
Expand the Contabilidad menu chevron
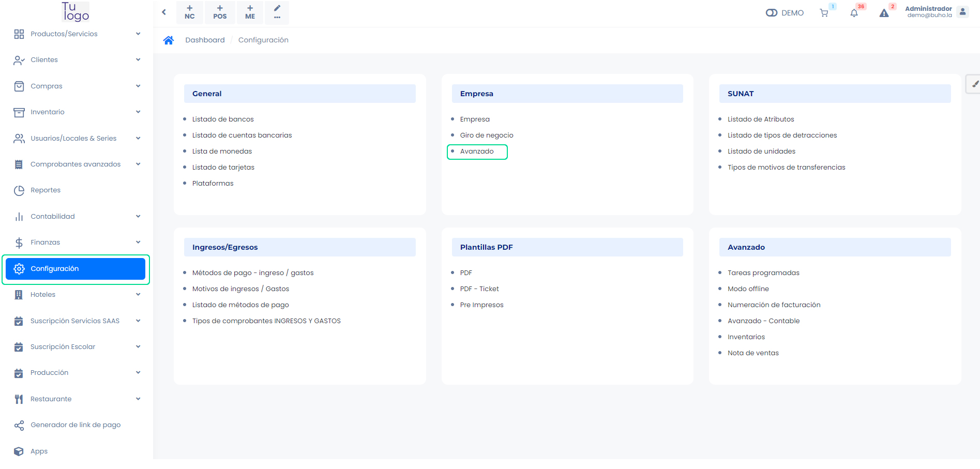coord(138,217)
